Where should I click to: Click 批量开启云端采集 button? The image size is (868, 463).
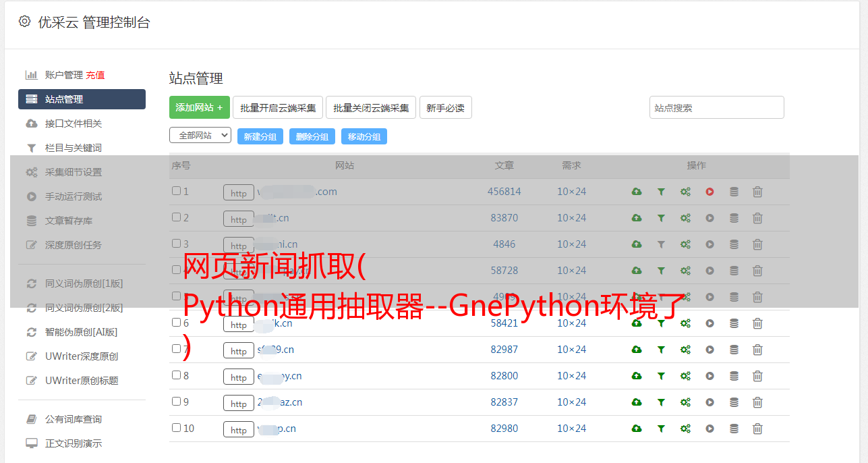coord(278,107)
